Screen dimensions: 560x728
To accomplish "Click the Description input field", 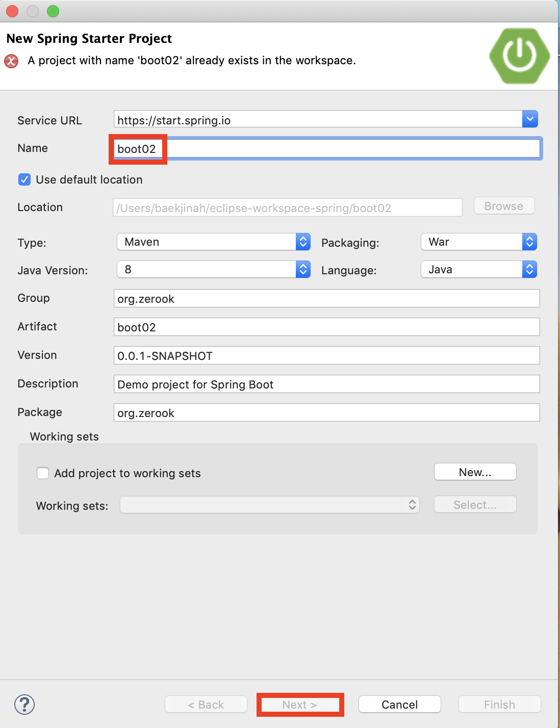I will (326, 384).
